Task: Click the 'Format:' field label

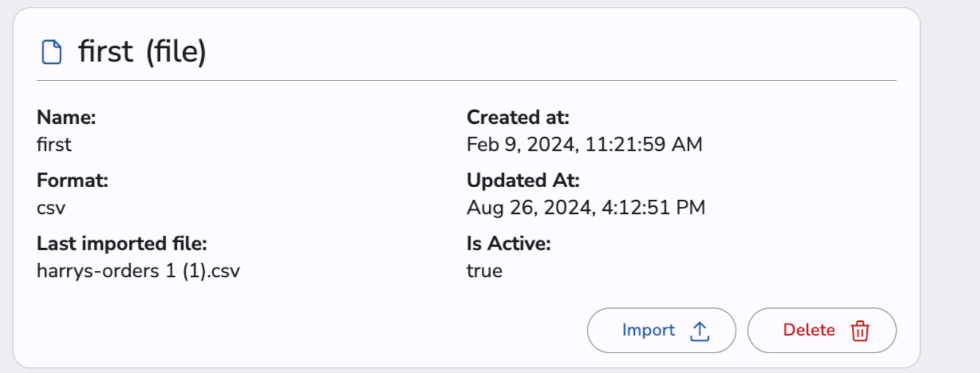Action: [73, 181]
